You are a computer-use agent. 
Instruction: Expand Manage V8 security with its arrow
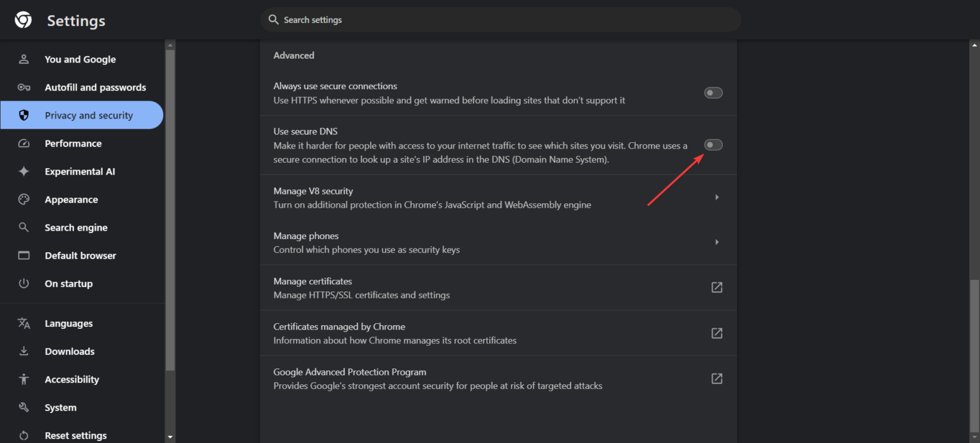[x=716, y=198]
